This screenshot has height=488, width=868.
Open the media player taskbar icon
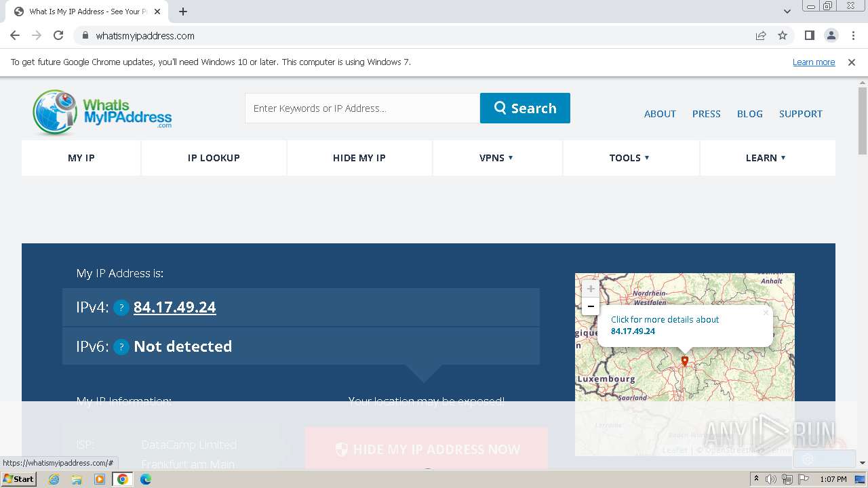[x=100, y=479]
